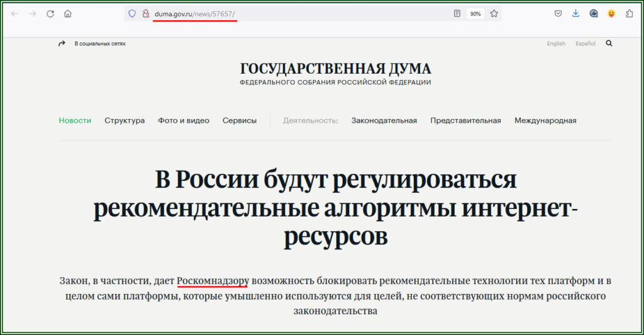This screenshot has height=335, width=644.
Task: Go forward with the browser forward arrow
Action: [x=33, y=14]
